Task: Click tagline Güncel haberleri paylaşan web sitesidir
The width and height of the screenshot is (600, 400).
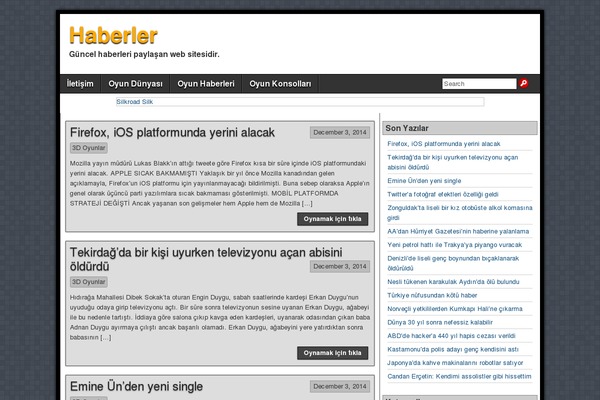Action: click(144, 54)
